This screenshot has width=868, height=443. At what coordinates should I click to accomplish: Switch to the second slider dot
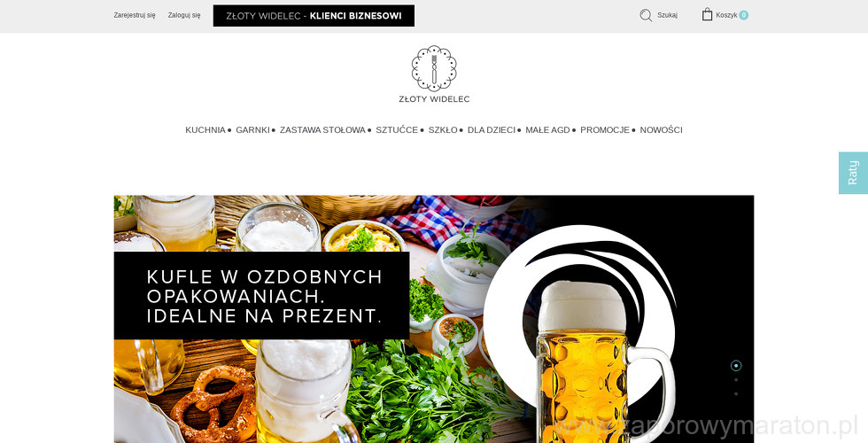click(x=736, y=380)
